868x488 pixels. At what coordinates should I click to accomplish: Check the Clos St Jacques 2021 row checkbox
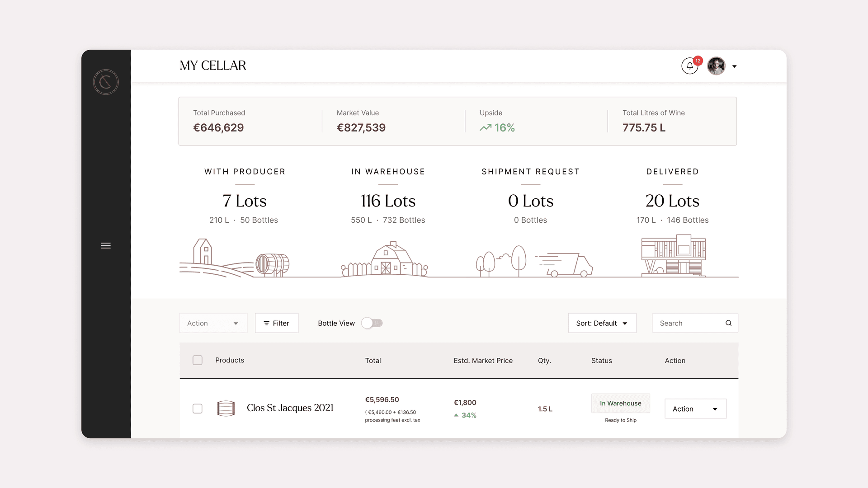coord(198,408)
